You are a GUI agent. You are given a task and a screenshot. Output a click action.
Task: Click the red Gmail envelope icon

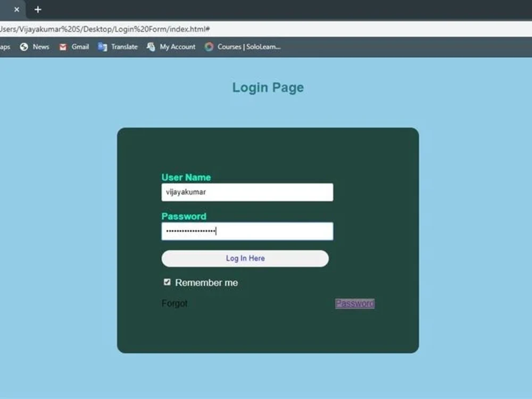click(x=63, y=47)
